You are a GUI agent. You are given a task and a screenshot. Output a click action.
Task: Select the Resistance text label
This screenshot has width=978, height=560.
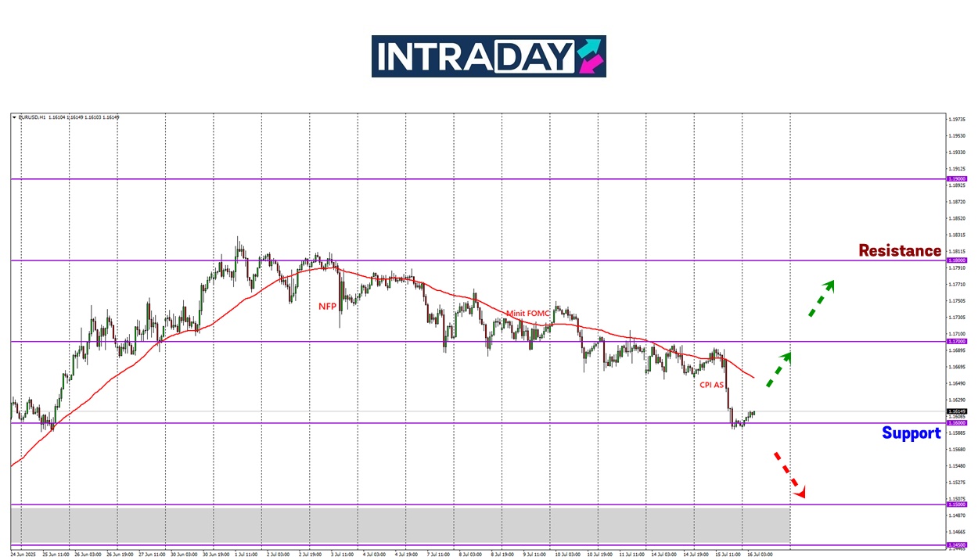[x=899, y=251]
